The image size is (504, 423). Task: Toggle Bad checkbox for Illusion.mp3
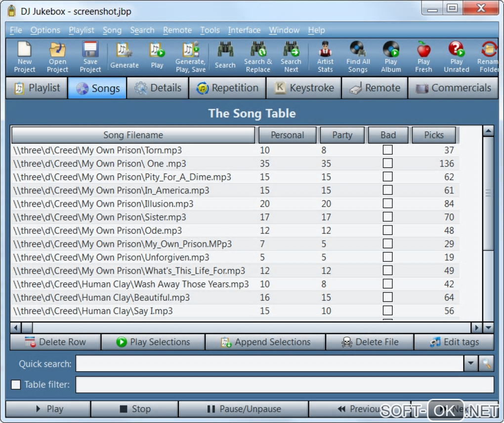[x=387, y=204]
